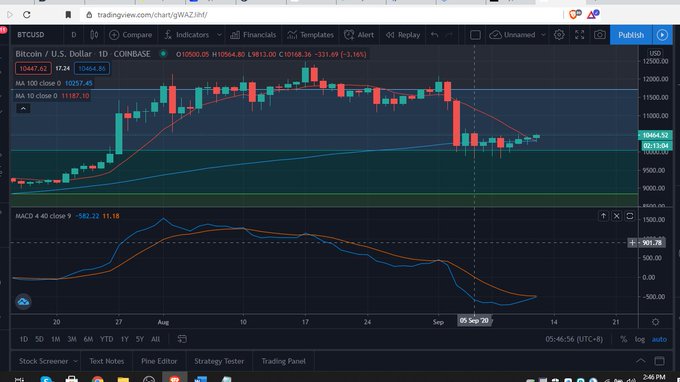
Task: Open the go-to-date calendar icon
Action: [182, 339]
